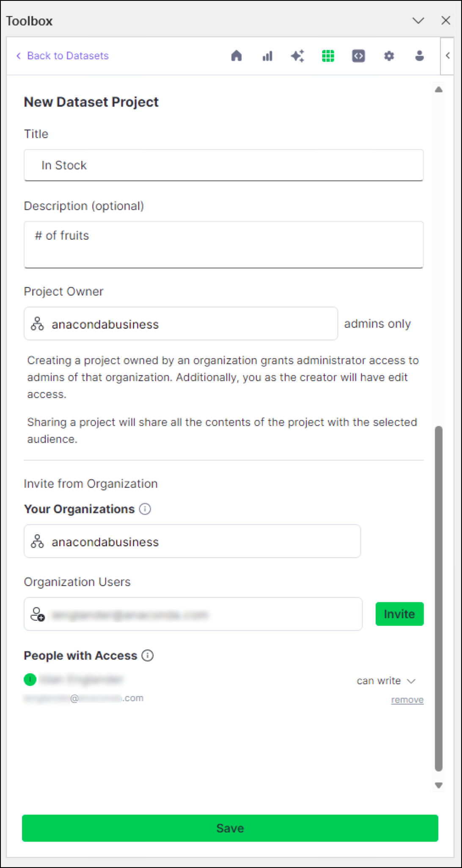The height and width of the screenshot is (868, 462).
Task: Open the bar chart visualization icon
Action: pyautogui.click(x=267, y=56)
